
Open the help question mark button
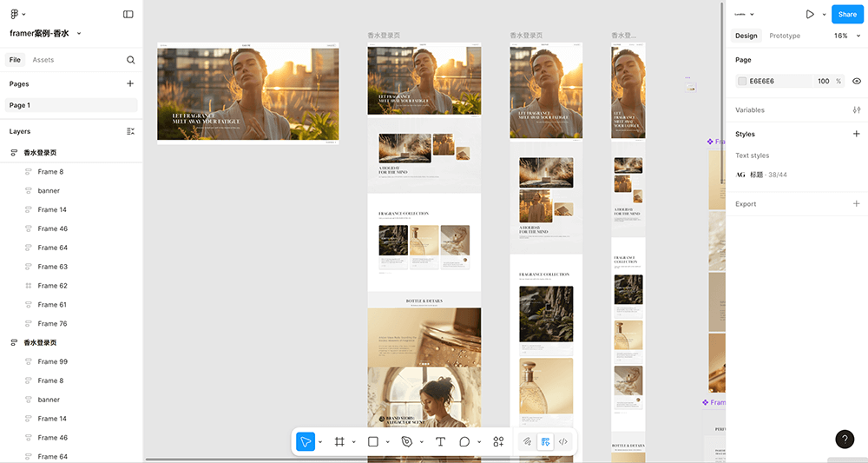[x=845, y=440]
